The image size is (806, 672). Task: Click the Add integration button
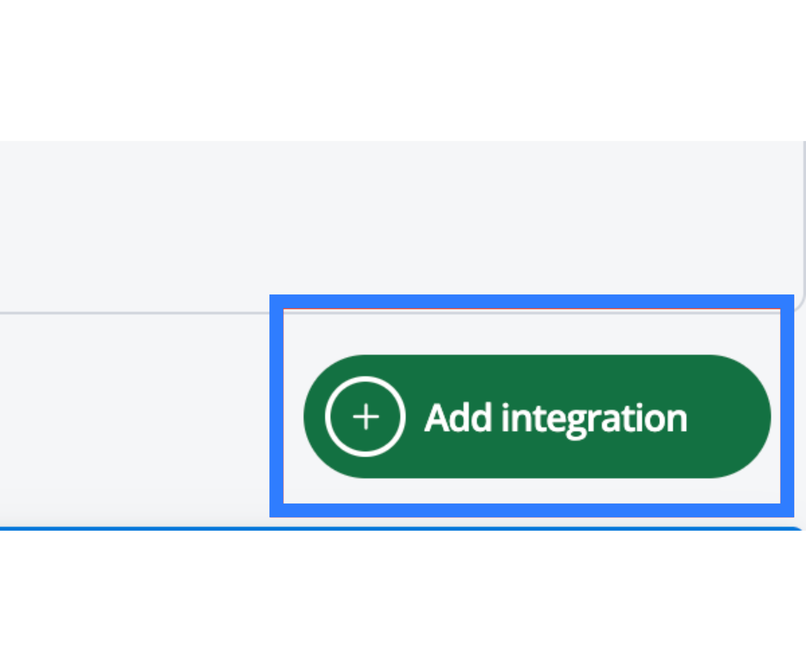click(x=537, y=417)
